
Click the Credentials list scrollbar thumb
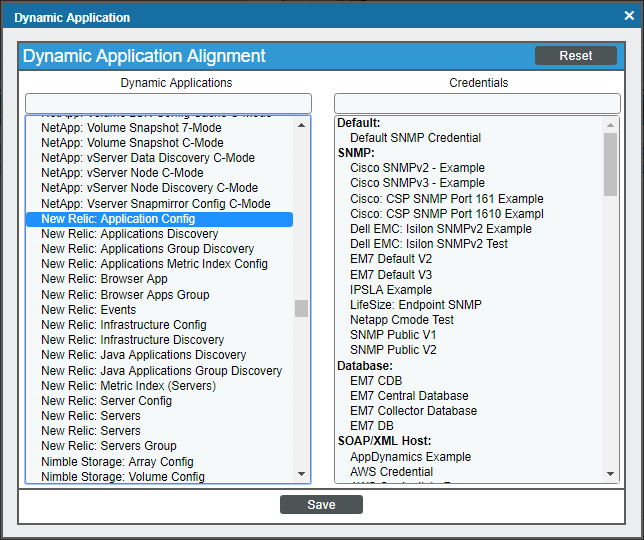point(610,164)
